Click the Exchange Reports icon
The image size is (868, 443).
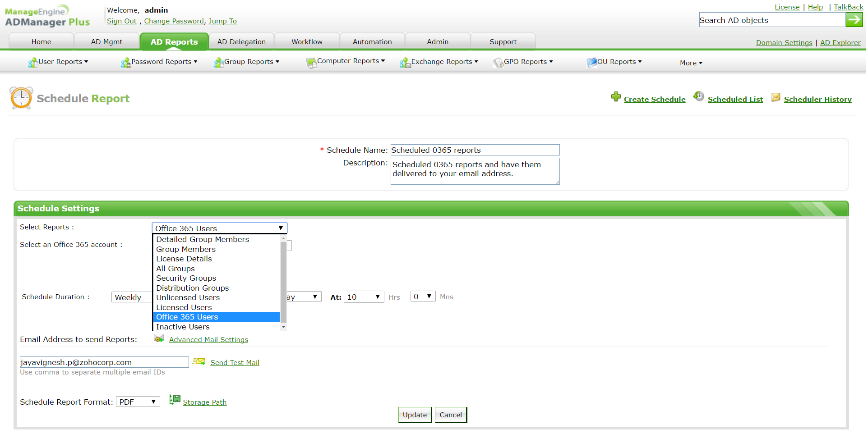coord(405,63)
